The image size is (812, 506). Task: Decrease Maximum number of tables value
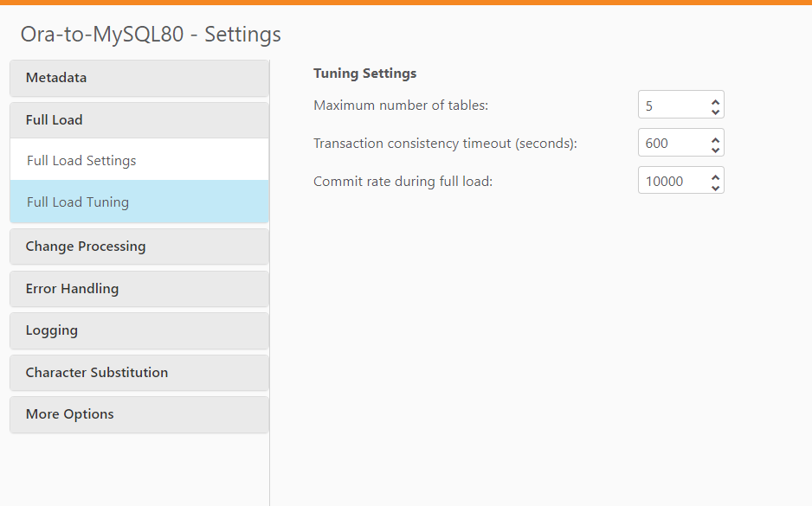click(715, 111)
